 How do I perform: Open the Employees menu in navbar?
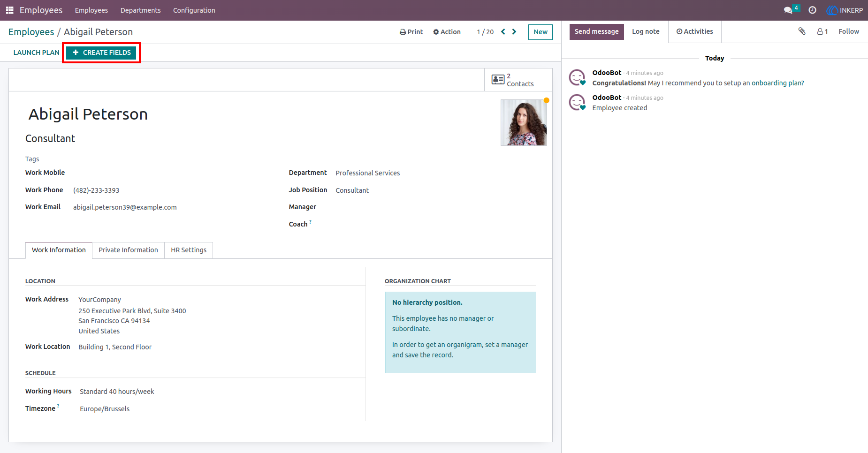tap(91, 10)
